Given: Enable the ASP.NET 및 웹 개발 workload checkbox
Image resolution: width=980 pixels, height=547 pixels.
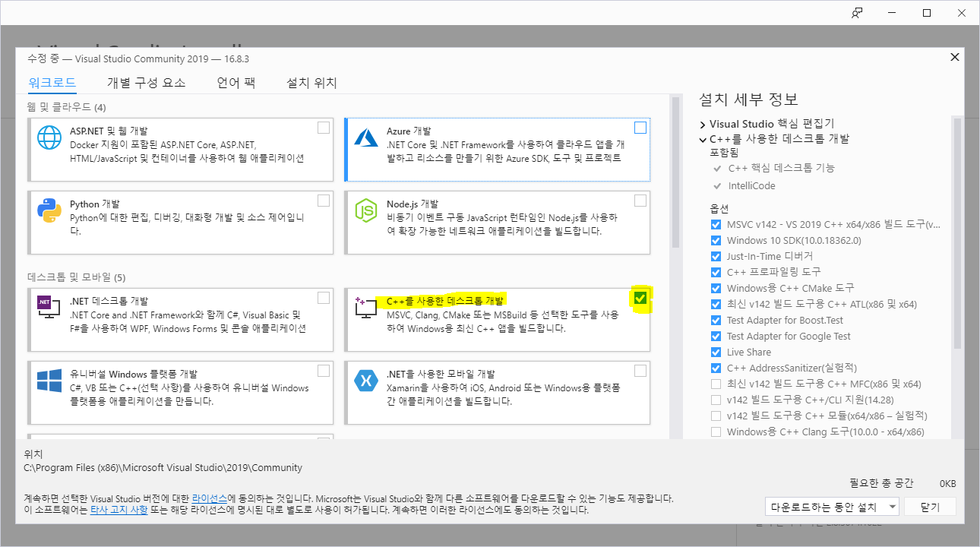Looking at the screenshot, I should [324, 128].
